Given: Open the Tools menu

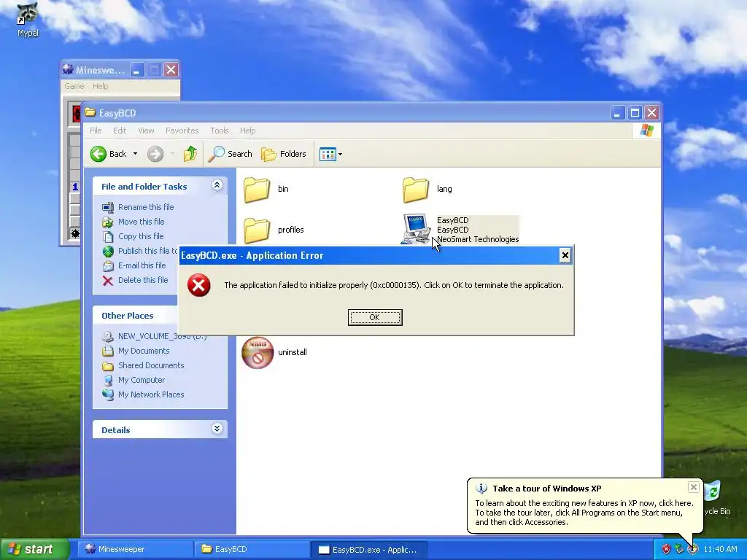Looking at the screenshot, I should [x=219, y=131].
